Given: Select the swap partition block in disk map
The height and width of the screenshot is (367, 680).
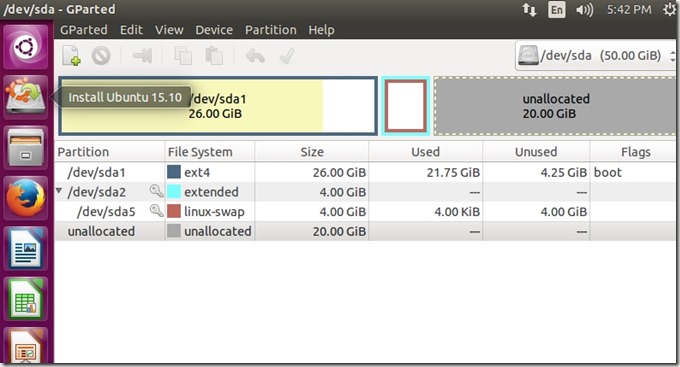Looking at the screenshot, I should pyautogui.click(x=405, y=106).
